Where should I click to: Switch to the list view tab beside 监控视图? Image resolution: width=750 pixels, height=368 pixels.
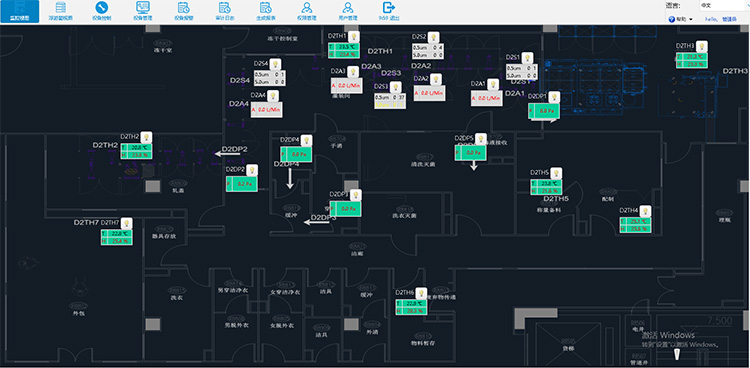61,11
